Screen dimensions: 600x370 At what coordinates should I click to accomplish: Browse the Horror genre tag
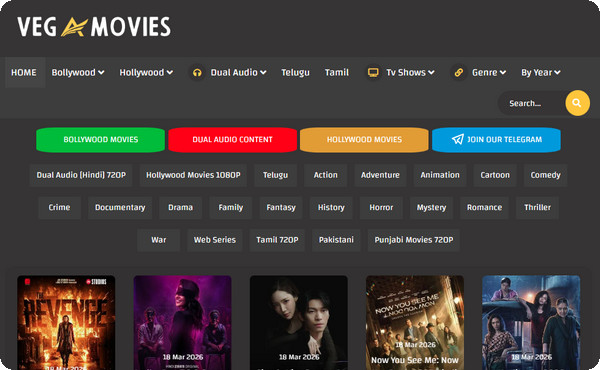point(381,208)
